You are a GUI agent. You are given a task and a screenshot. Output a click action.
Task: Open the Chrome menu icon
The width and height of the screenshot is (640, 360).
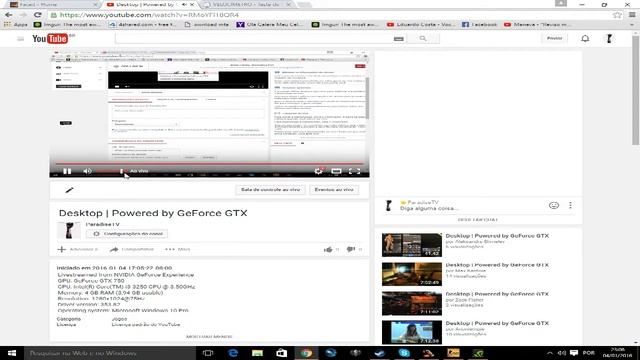click(x=632, y=15)
